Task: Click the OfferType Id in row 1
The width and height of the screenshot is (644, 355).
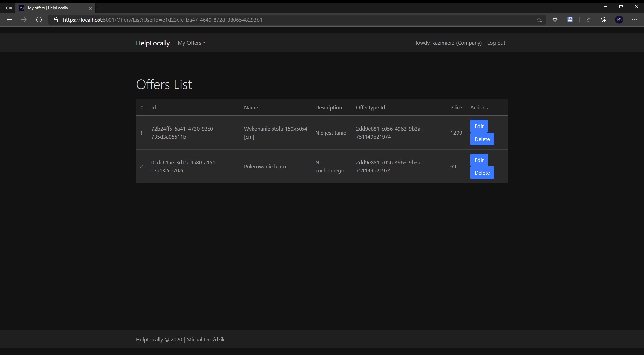Action: coord(389,133)
